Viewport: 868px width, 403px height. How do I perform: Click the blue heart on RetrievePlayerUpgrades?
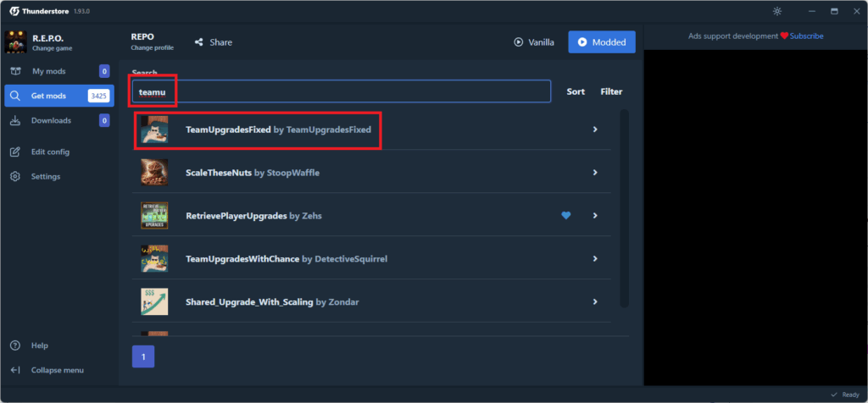[565, 216]
